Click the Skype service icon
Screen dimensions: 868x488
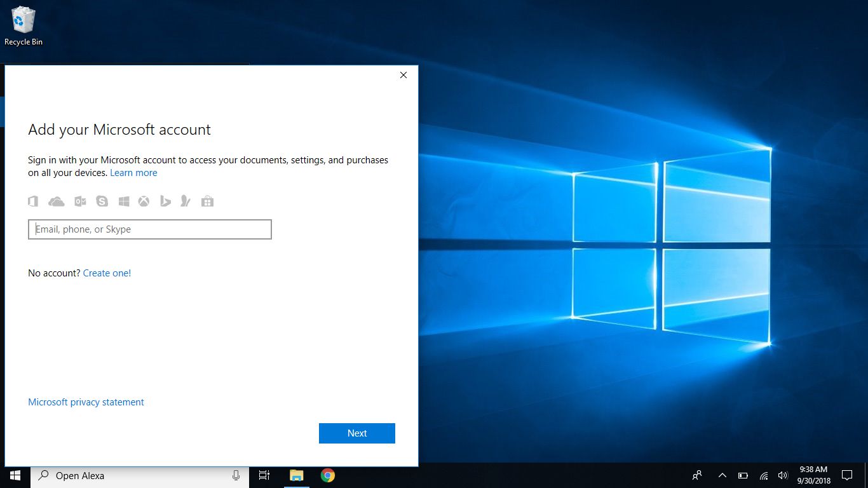click(102, 201)
